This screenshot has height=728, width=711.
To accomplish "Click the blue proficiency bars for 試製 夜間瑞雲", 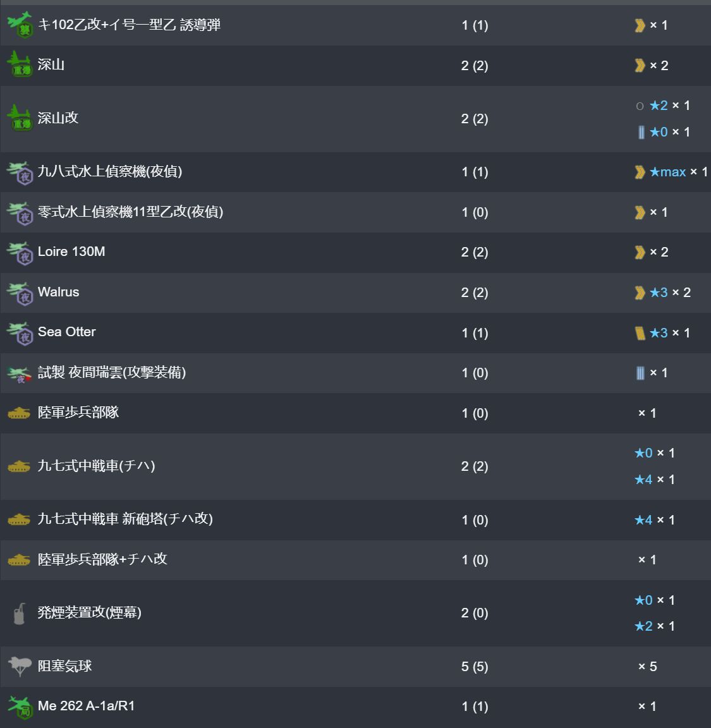I will pos(640,373).
